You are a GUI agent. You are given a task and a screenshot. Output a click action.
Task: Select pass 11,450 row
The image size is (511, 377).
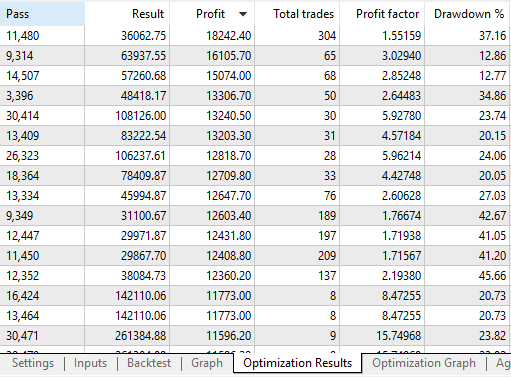pyautogui.click(x=255, y=256)
